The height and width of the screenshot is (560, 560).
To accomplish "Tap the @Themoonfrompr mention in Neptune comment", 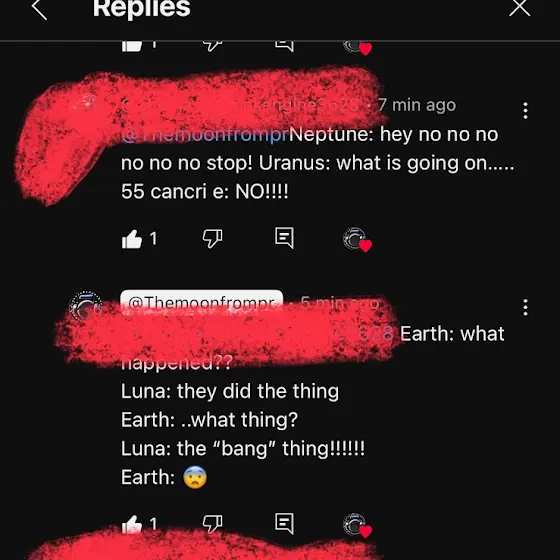I will click(x=205, y=135).
